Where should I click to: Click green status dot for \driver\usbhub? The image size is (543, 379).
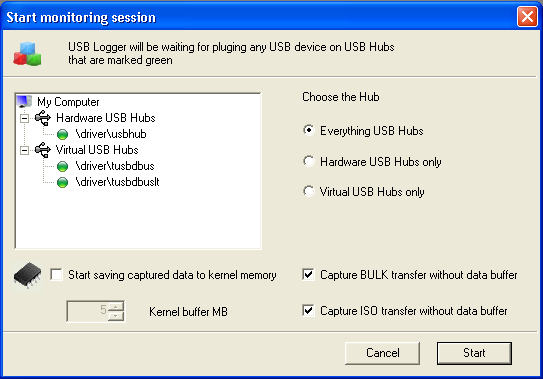62,134
